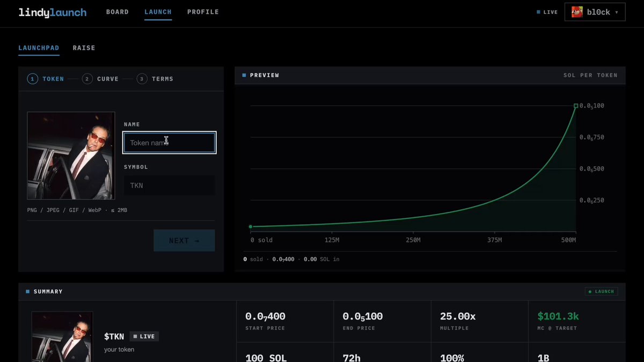This screenshot has width=644, height=362.
Task: Click the blue Preview panel indicator square
Action: pos(244,75)
